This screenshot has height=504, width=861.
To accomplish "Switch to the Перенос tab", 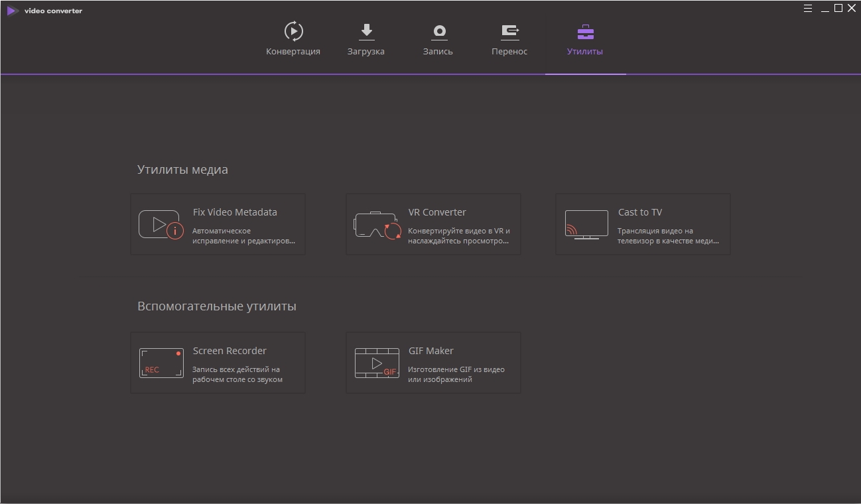I will coord(509,39).
